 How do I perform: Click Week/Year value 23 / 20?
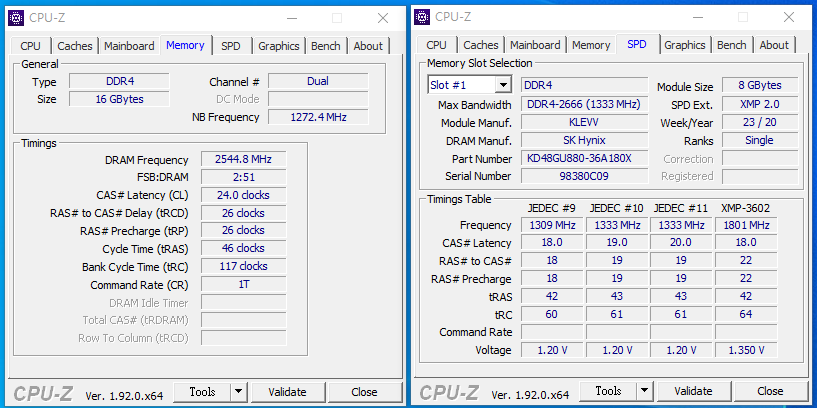click(x=760, y=122)
